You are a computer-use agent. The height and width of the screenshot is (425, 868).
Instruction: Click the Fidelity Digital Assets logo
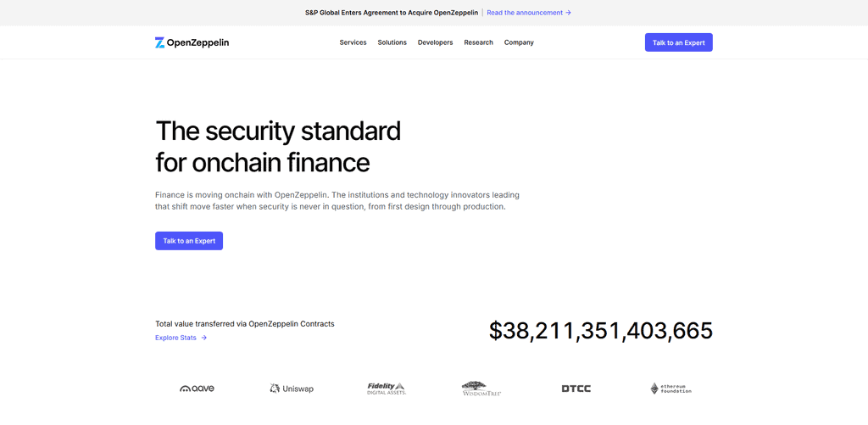(387, 389)
